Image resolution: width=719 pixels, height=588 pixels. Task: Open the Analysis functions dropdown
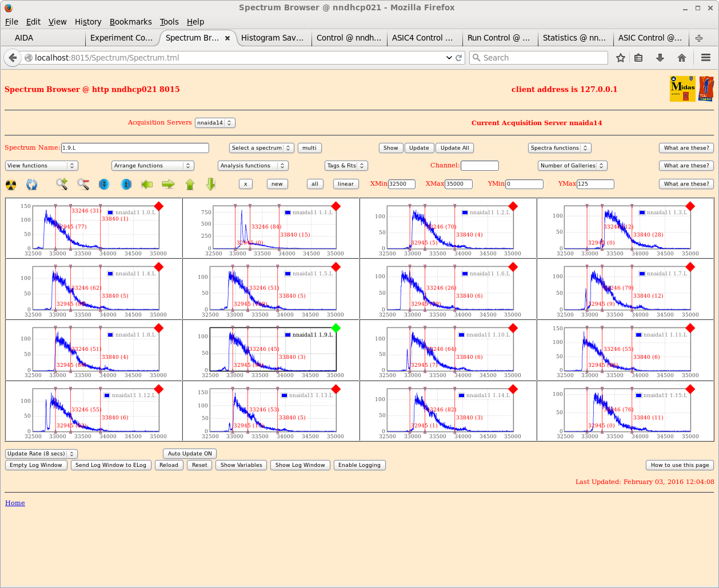pyautogui.click(x=253, y=166)
